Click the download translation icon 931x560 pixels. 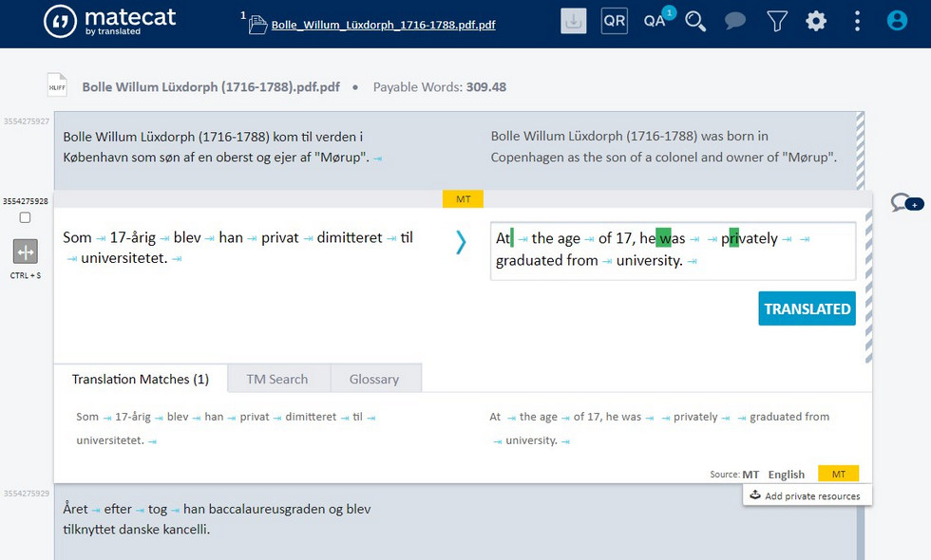point(572,20)
